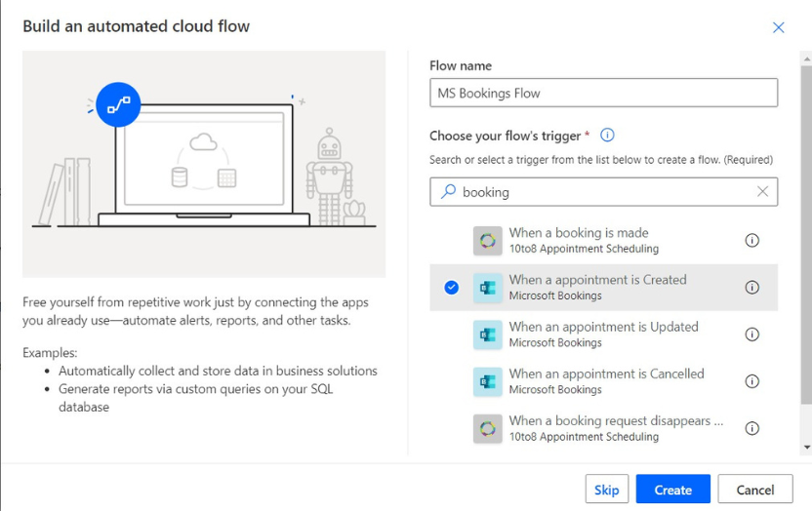Click Microsoft Bookings icon of appointment is Cancelled
This screenshot has width=812, height=511.
[487, 381]
